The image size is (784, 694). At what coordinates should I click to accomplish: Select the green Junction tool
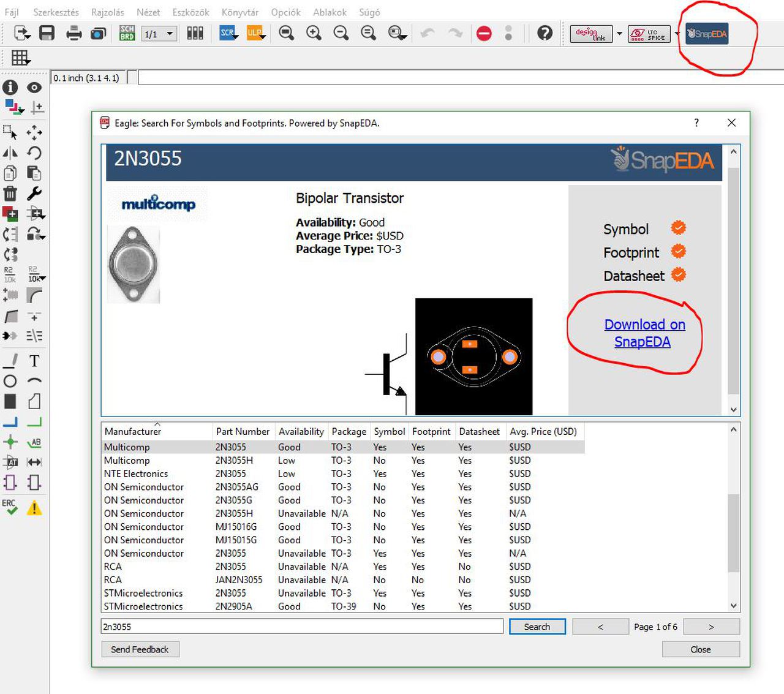coord(10,442)
